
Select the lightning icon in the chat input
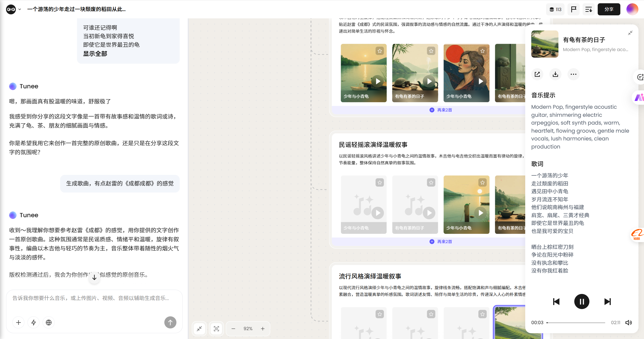(x=33, y=322)
